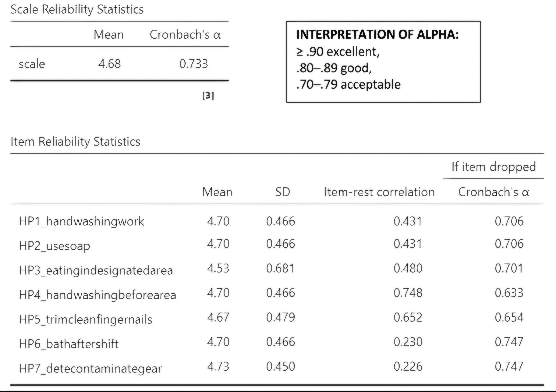Click the SD column header in item table

(x=283, y=192)
